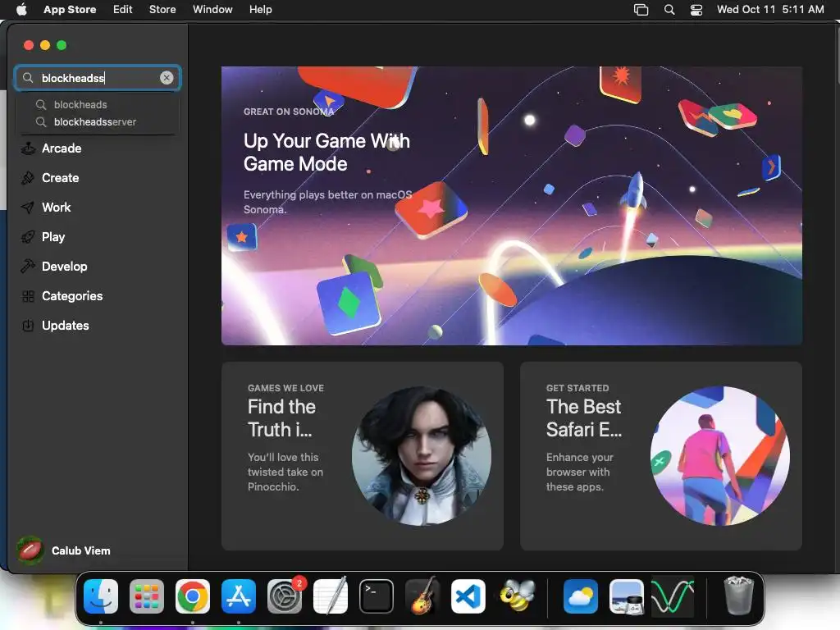Open the Edit menu
The width and height of the screenshot is (840, 630).
click(x=123, y=10)
